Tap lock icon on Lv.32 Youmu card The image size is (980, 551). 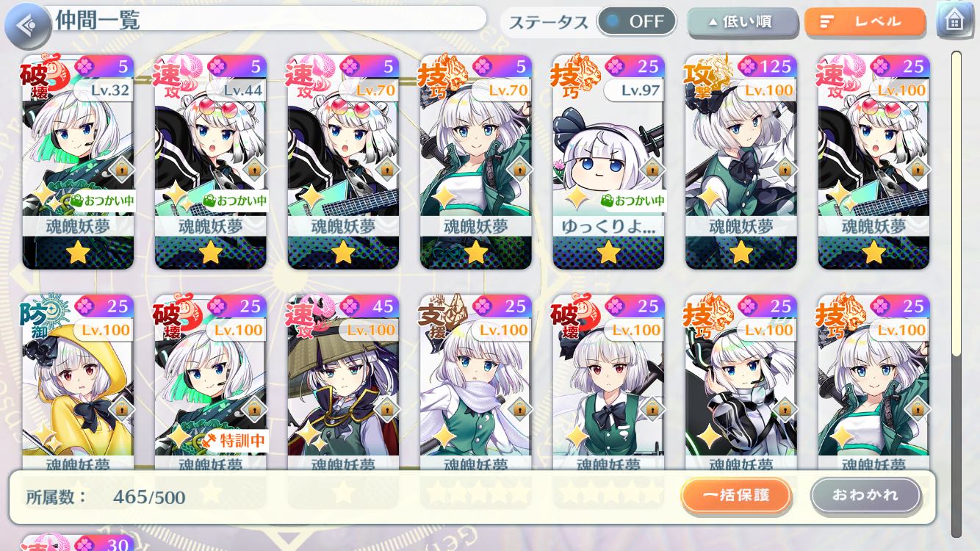coord(121,170)
